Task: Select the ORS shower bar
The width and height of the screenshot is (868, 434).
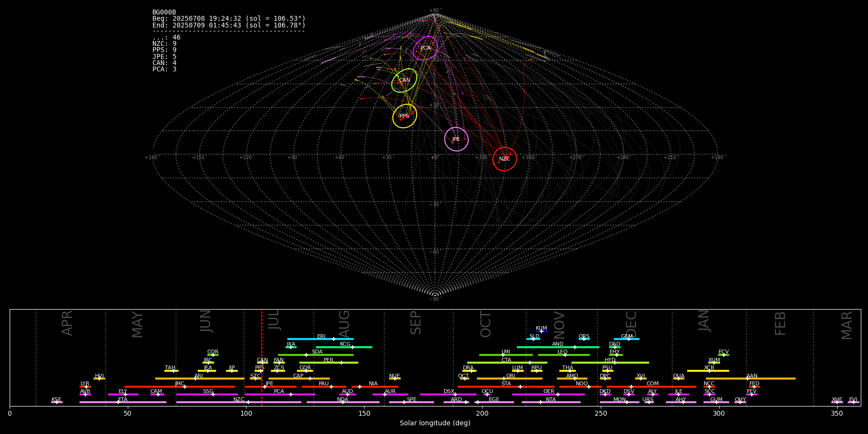Action: [584, 339]
